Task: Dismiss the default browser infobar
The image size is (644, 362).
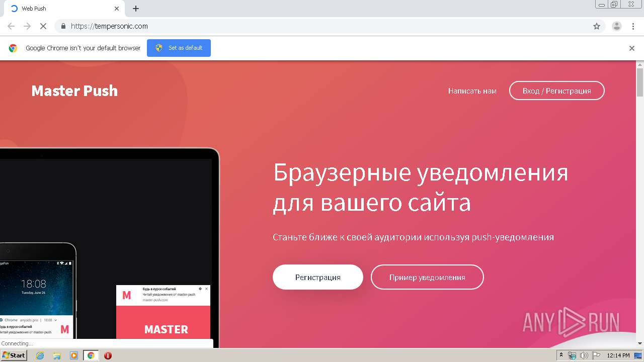Action: [x=632, y=48]
